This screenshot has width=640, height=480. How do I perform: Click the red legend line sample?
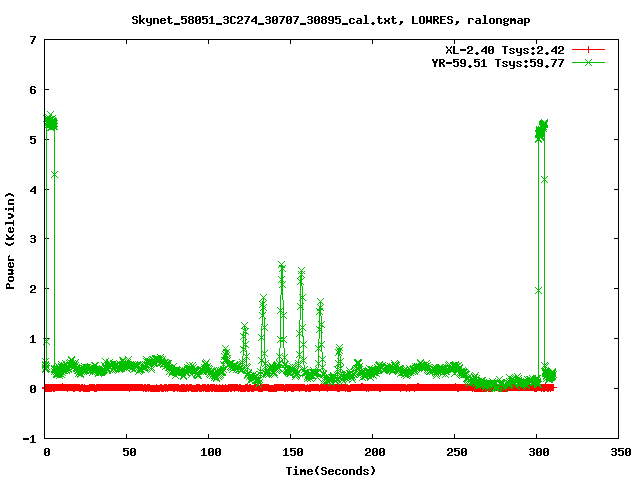click(588, 50)
